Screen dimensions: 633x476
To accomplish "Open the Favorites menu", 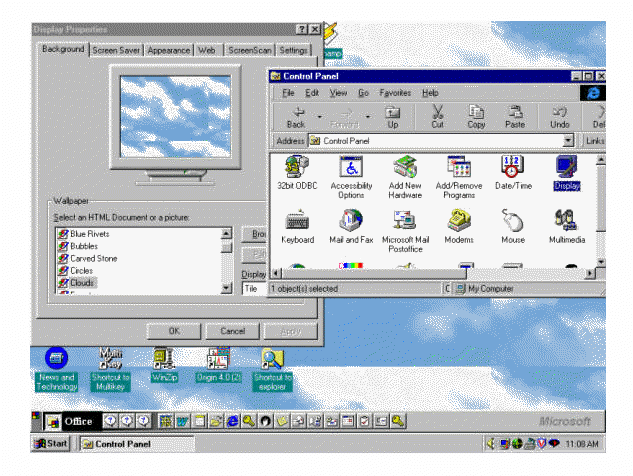I will tap(394, 93).
